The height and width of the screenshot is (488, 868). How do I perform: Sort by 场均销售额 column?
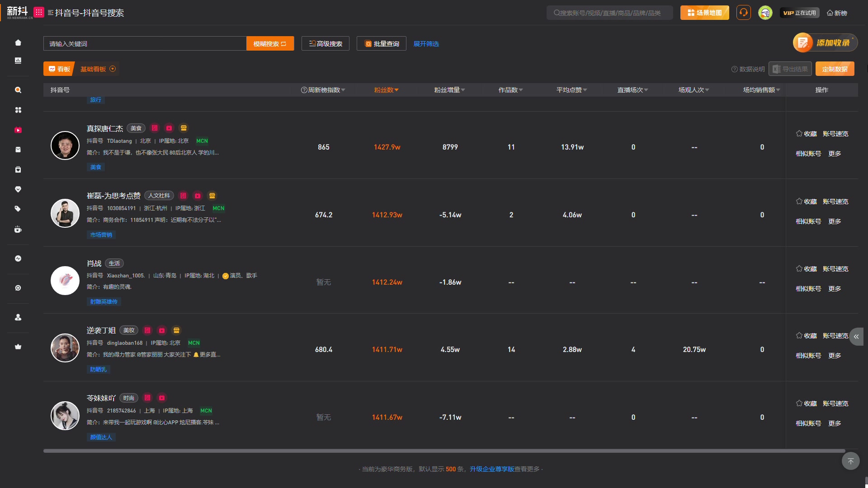(x=762, y=90)
